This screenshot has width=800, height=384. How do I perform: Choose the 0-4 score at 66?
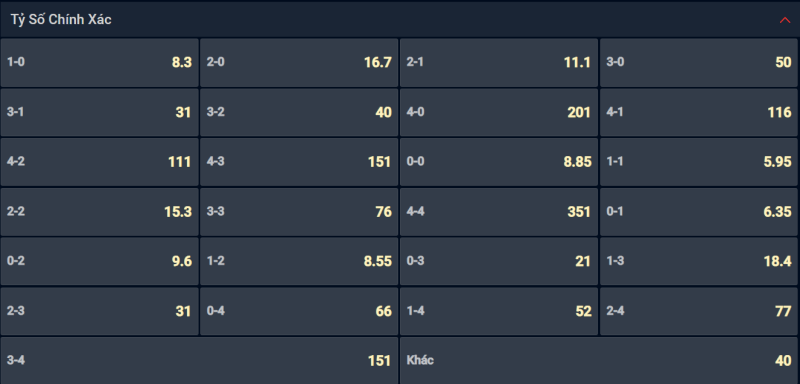[299, 311]
